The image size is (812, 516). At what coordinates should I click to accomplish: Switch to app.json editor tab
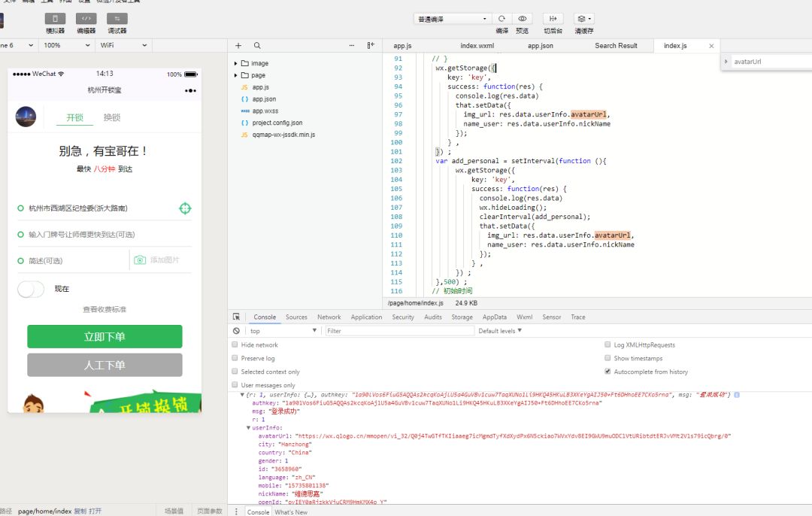(540, 46)
